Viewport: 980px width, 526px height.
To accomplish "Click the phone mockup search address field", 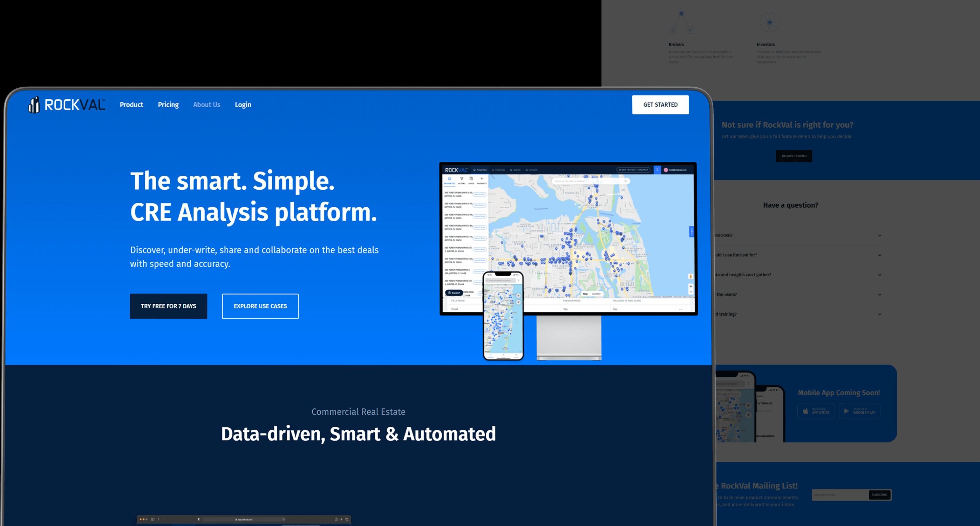I will pyautogui.click(x=501, y=281).
